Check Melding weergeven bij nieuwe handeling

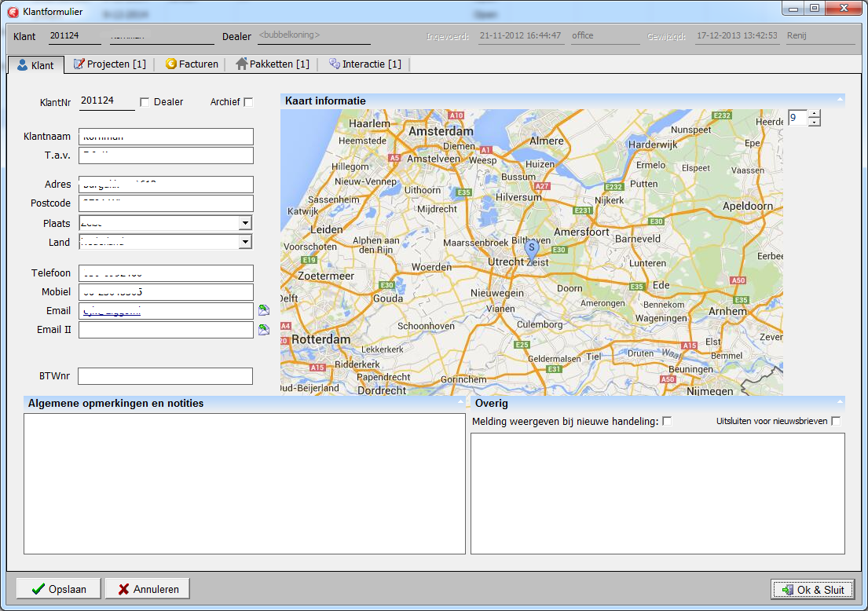667,422
